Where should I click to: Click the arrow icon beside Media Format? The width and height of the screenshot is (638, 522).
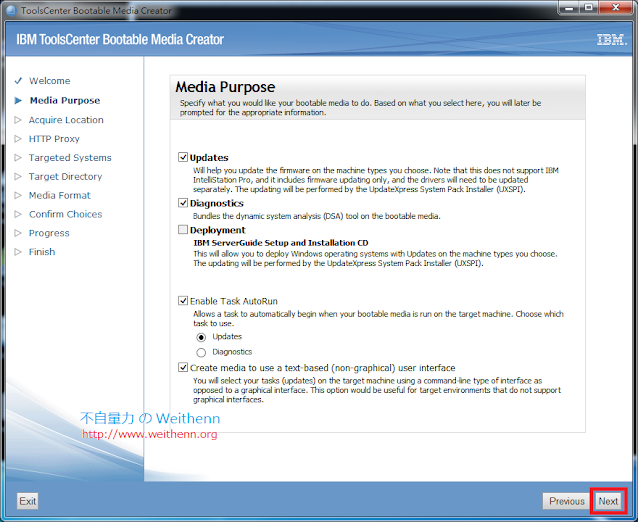(x=18, y=195)
